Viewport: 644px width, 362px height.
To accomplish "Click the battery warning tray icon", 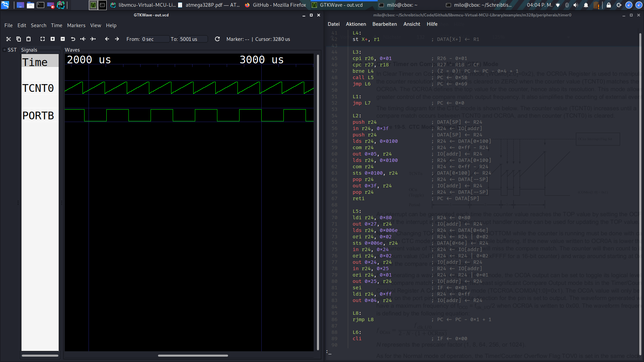I will (596, 5).
